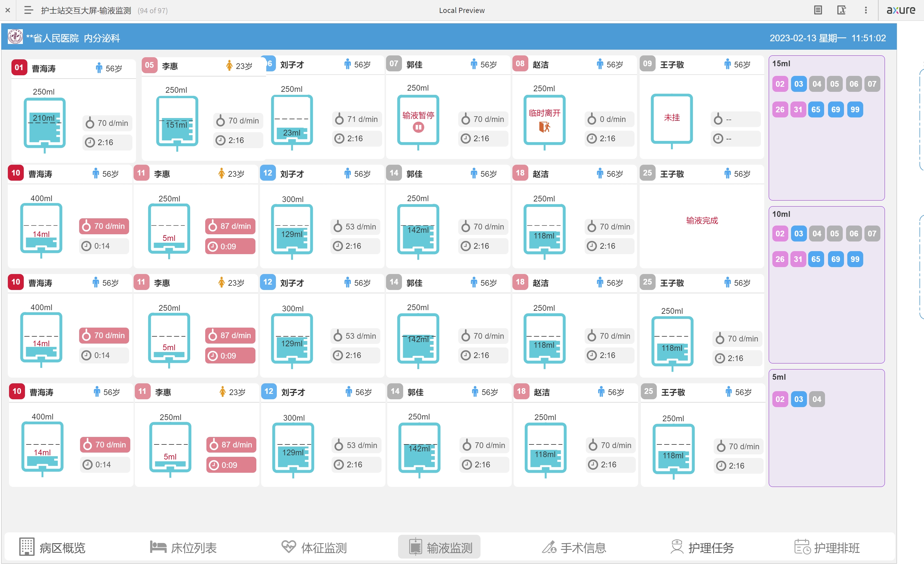Click drip rate icon 71 d/min
Viewport: 924px width, 567px height.
pos(339,119)
